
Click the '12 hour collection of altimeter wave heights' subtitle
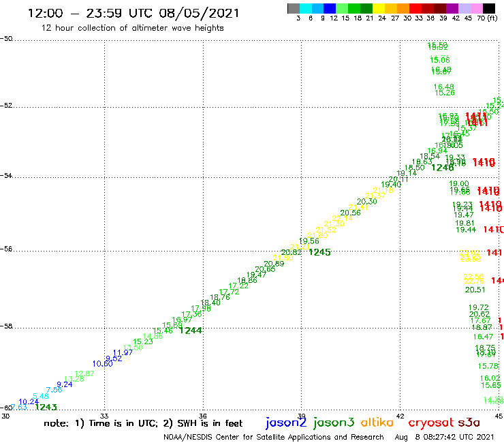[x=132, y=28]
